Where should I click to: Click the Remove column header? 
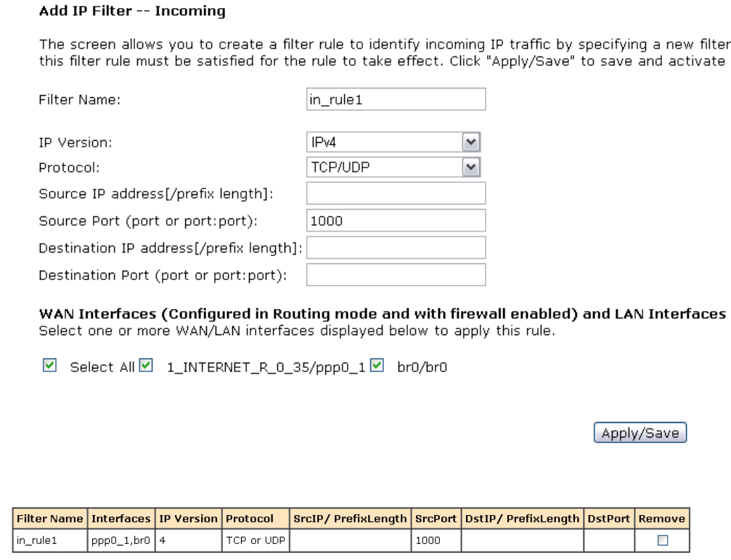click(662, 519)
